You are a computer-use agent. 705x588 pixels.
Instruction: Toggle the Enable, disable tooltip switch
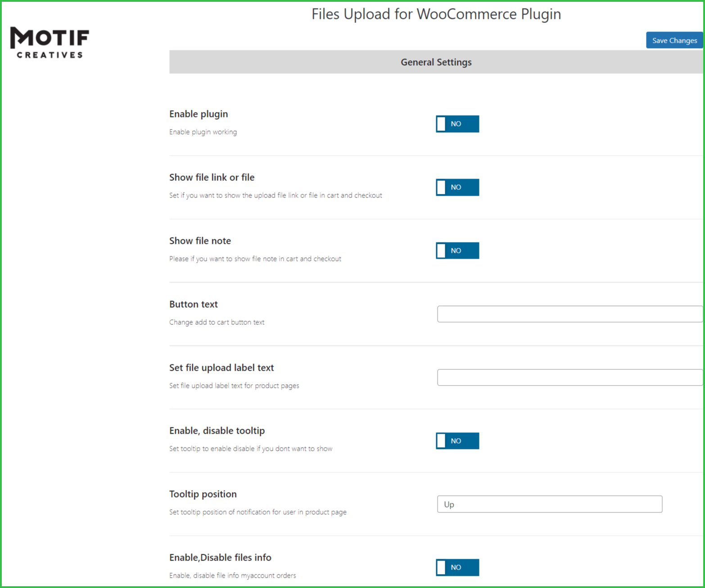tap(457, 441)
